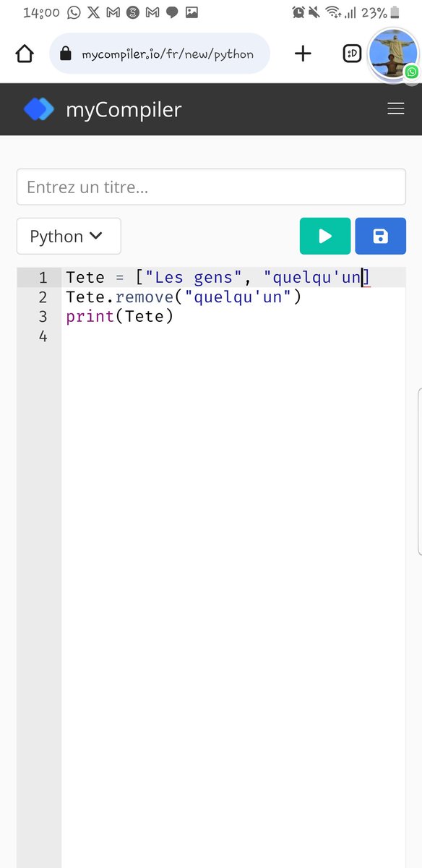
Task: Open the Python language dropdown
Action: 69,236
